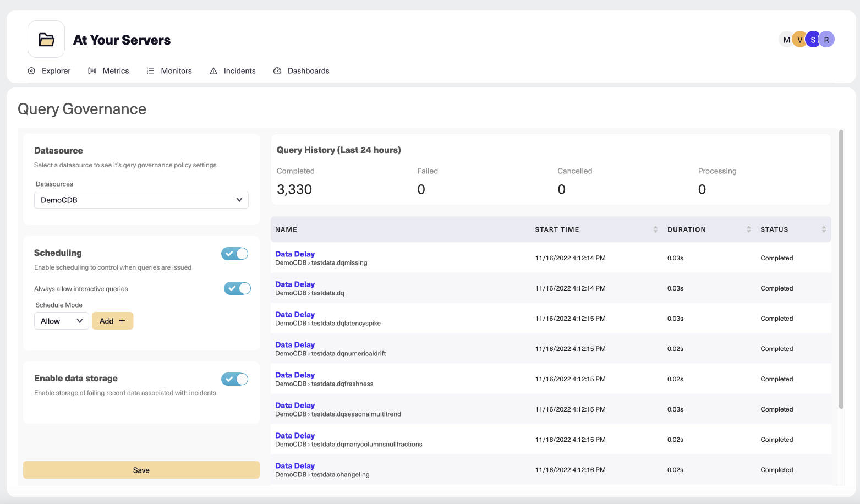The height and width of the screenshot is (504, 860).
Task: Click the Explorer compass icon
Action: click(x=31, y=71)
